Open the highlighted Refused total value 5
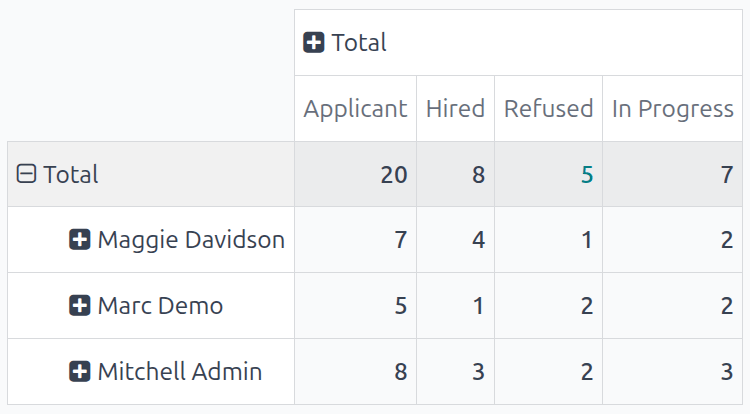 [x=587, y=175]
